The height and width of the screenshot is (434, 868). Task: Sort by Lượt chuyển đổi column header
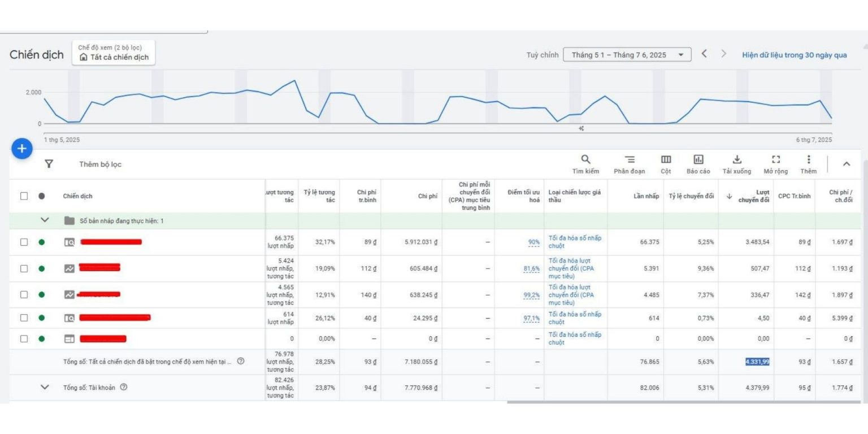click(753, 196)
